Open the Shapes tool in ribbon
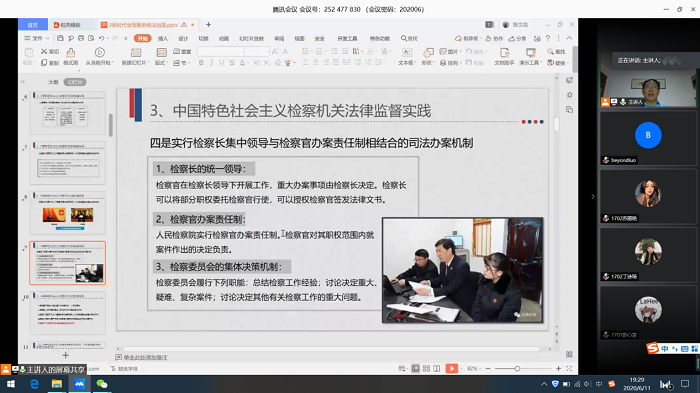The image size is (700, 393). pos(428,53)
